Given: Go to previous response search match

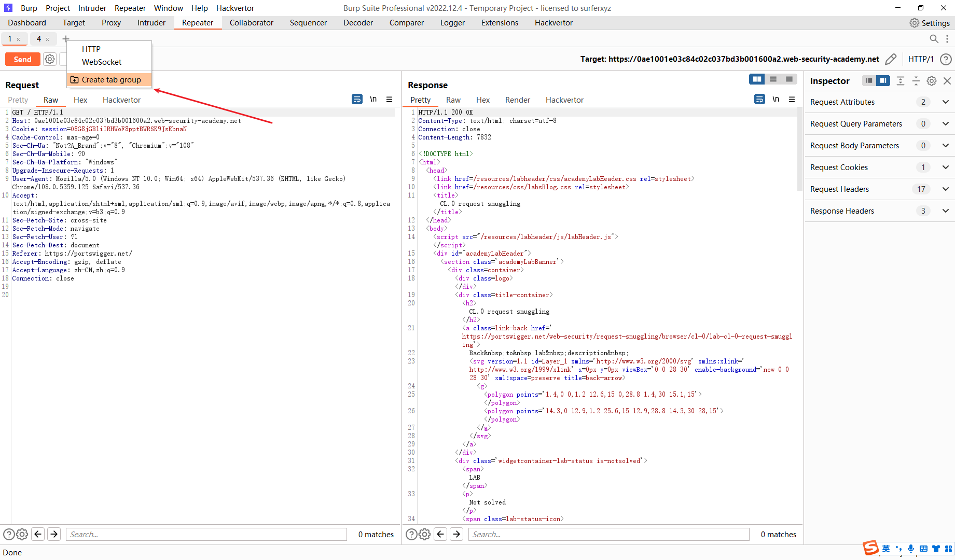Looking at the screenshot, I should [x=440, y=534].
